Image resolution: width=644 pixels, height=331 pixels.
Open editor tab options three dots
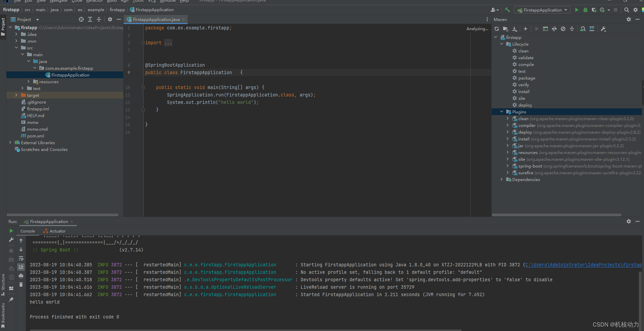(487, 19)
